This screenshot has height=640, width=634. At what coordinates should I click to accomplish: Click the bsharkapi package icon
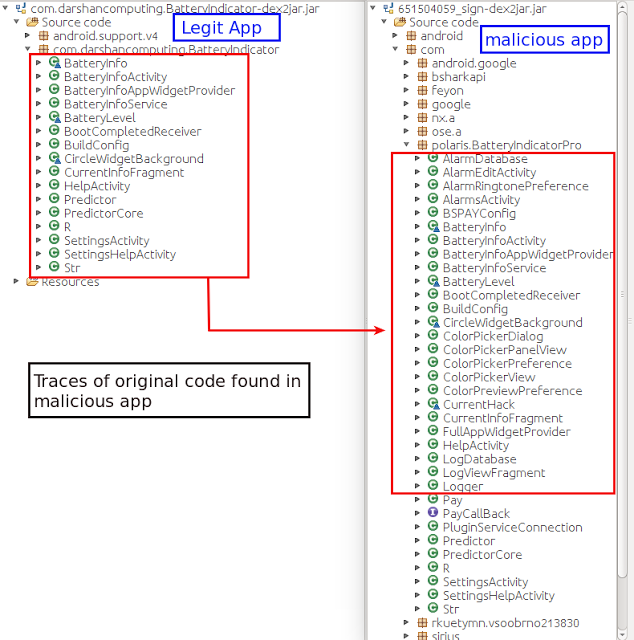coord(423,77)
